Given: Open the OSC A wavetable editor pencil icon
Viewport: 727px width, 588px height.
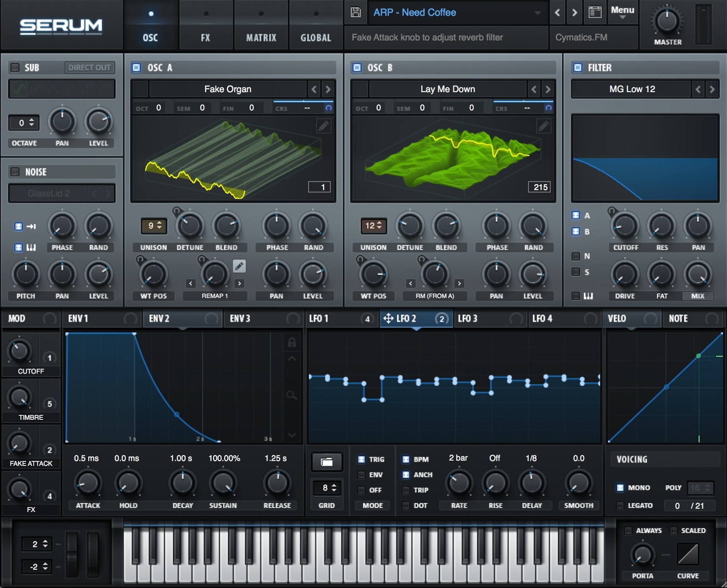Looking at the screenshot, I should tap(323, 126).
